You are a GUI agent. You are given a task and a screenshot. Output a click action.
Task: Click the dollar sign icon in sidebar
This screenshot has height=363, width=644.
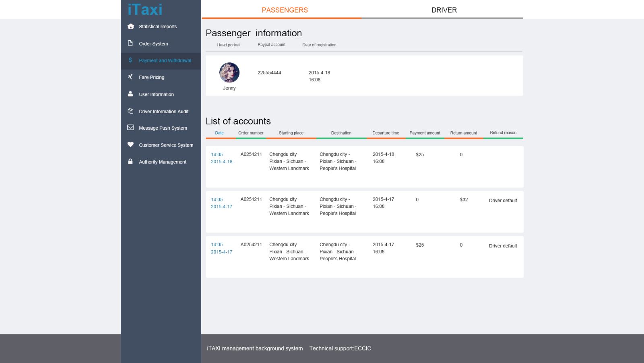(130, 60)
